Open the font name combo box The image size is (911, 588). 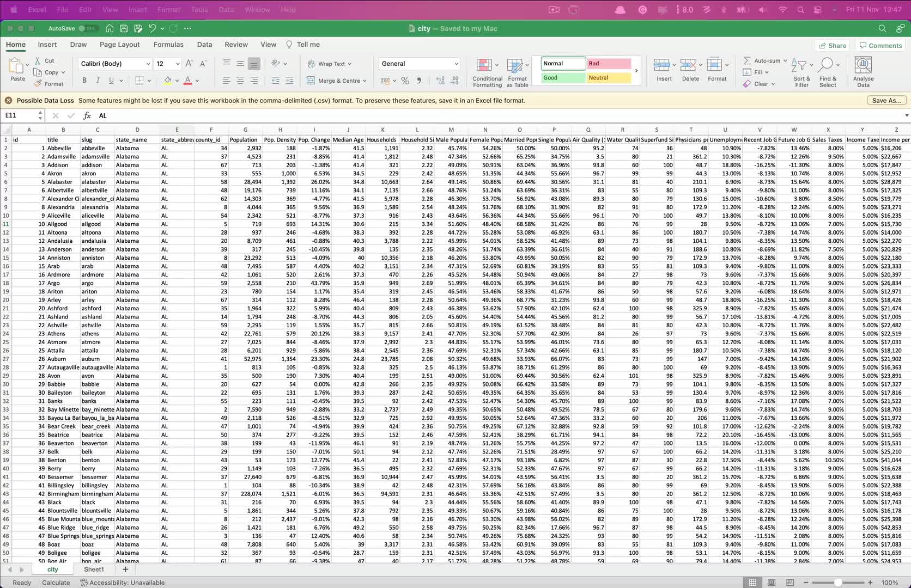pos(115,64)
